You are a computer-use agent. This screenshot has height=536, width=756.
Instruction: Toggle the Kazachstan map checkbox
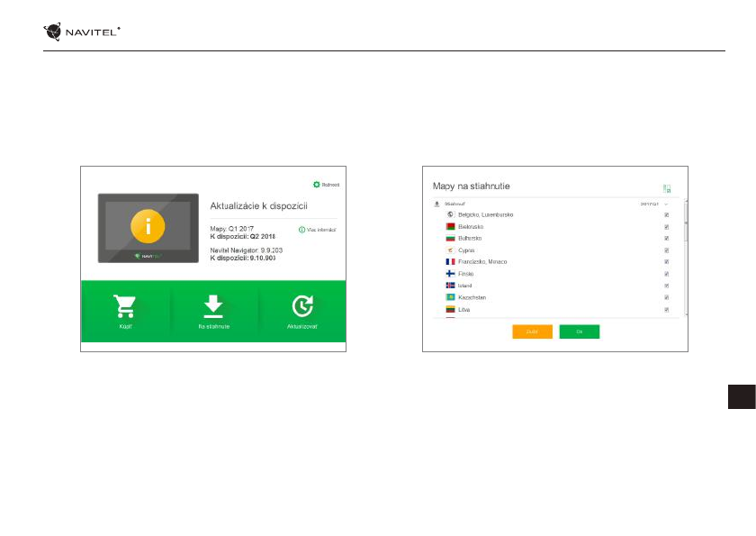pos(666,297)
